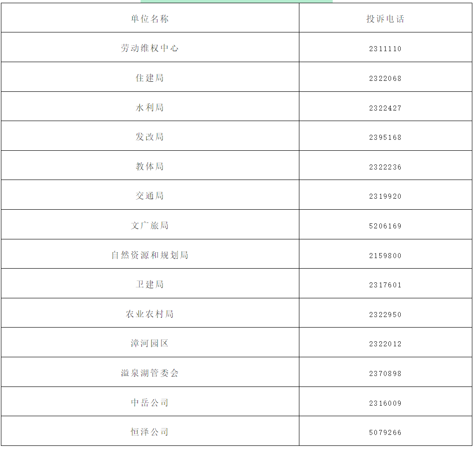
Task: Select the 恒泽公司 cell
Action: click(x=150, y=432)
